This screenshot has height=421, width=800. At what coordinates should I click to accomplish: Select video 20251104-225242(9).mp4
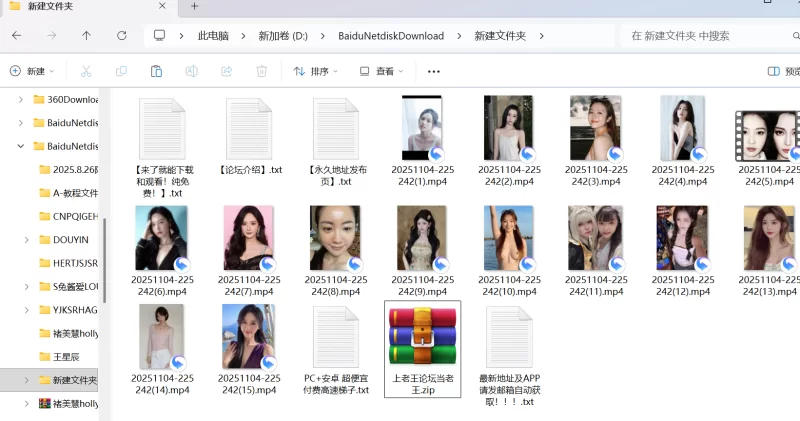422,251
